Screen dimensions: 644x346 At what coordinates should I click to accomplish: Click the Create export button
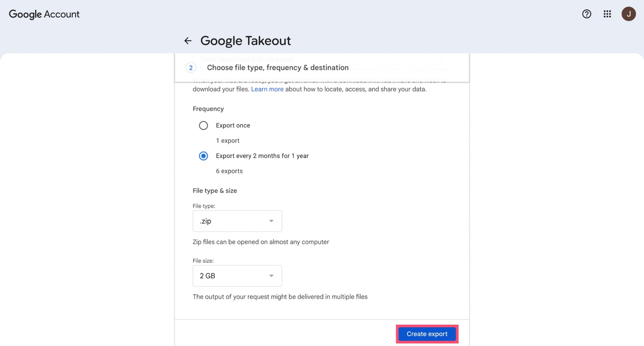pyautogui.click(x=427, y=334)
